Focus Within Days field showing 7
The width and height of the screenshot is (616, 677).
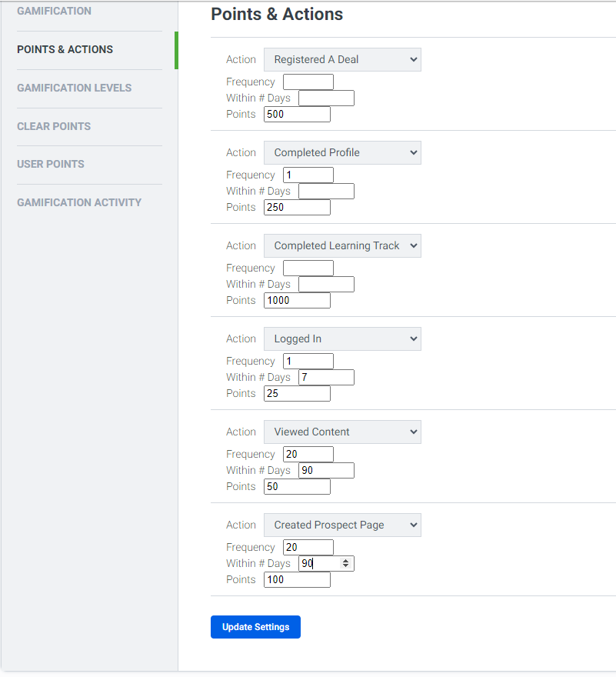(326, 378)
